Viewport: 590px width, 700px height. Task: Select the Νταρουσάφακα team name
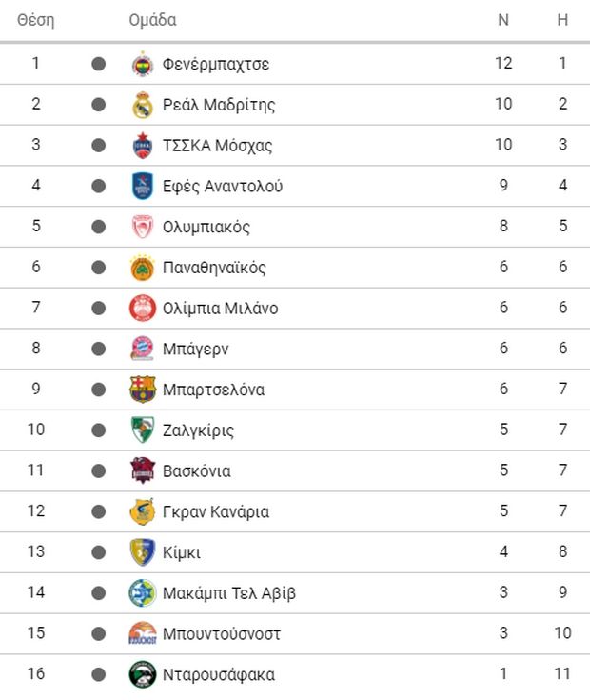tap(219, 674)
